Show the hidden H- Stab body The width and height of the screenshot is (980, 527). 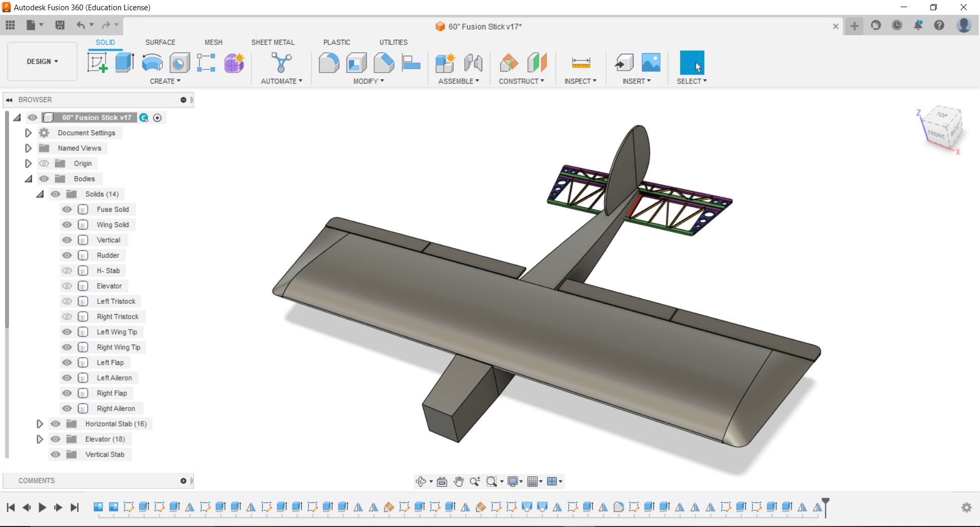67,271
